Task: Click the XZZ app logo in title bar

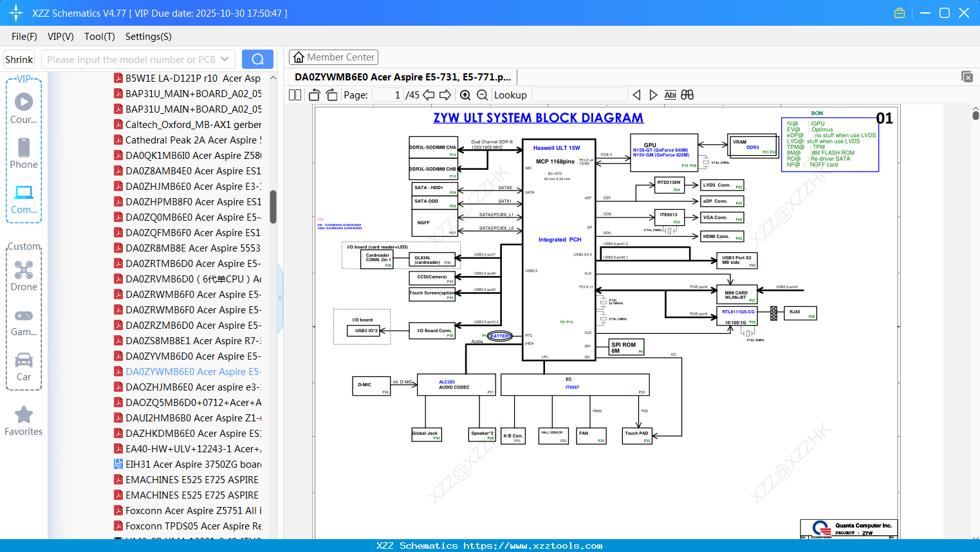Action: click(16, 13)
